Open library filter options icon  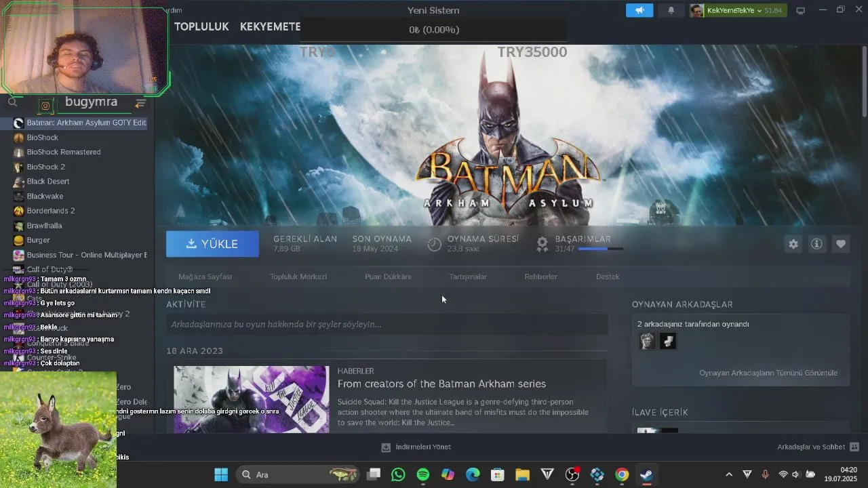pyautogui.click(x=140, y=103)
